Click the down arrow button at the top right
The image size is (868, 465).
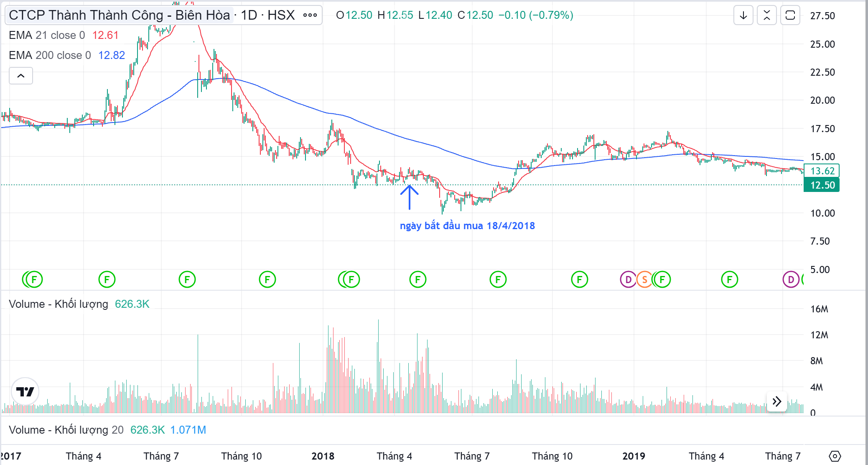[x=743, y=15]
